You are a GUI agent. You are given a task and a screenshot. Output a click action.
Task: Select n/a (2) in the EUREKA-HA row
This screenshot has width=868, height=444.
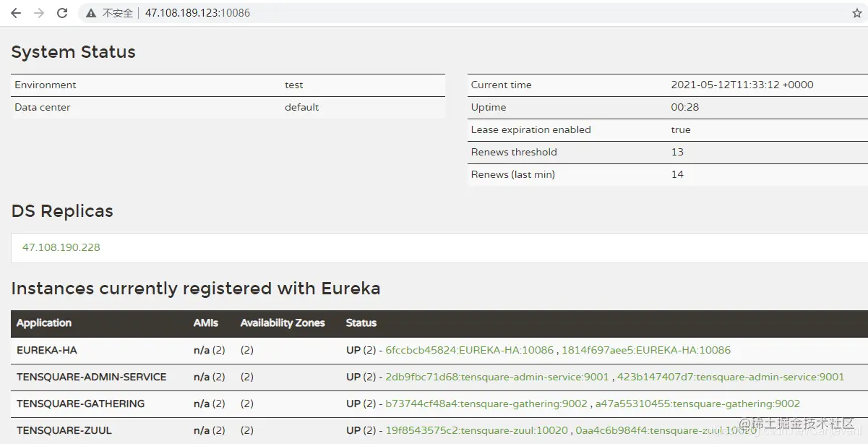210,350
